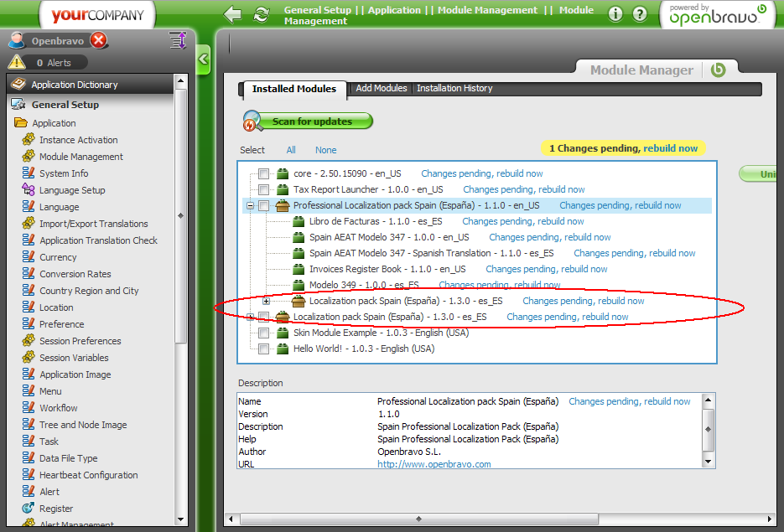Click the Select All link
This screenshot has height=532, width=784.
(x=291, y=150)
